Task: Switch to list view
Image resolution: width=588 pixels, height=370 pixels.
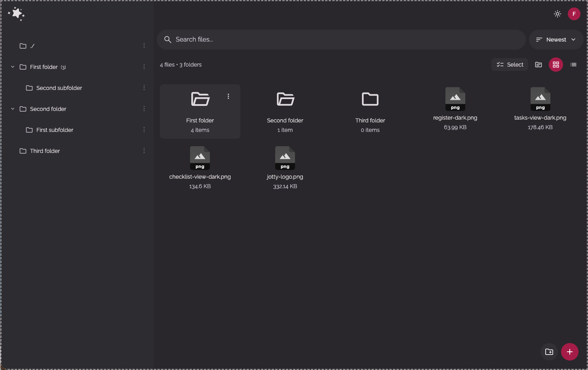Action: tap(573, 65)
